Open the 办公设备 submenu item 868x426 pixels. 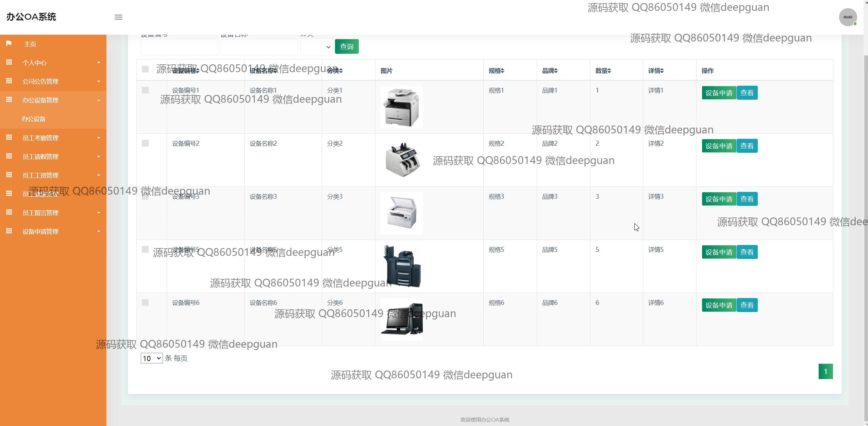click(33, 119)
